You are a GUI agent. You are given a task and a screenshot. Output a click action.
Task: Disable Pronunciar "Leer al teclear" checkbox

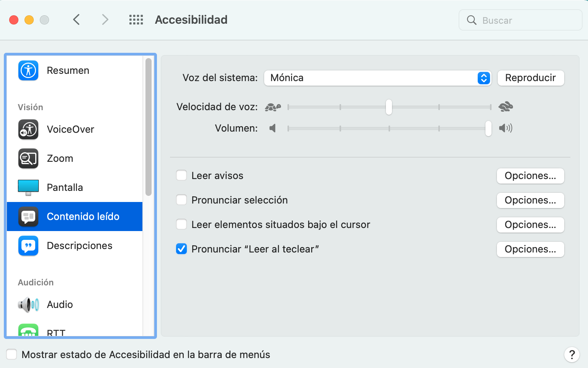[181, 249]
